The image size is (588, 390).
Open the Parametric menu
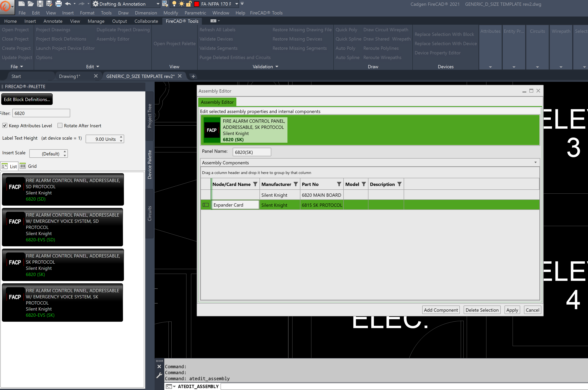click(195, 13)
